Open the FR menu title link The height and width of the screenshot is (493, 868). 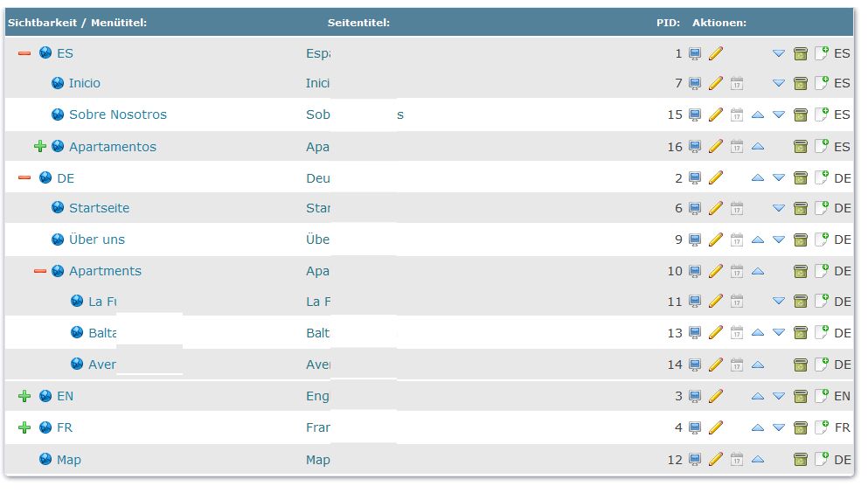point(65,427)
